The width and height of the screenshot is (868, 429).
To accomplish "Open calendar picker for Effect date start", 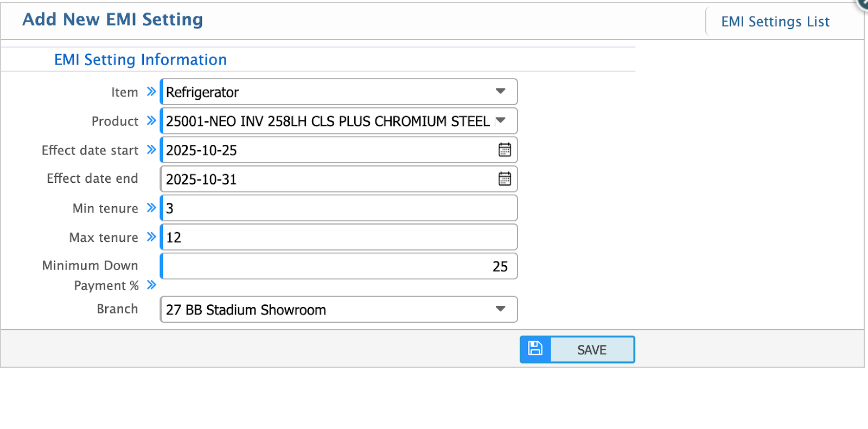I will point(505,150).
